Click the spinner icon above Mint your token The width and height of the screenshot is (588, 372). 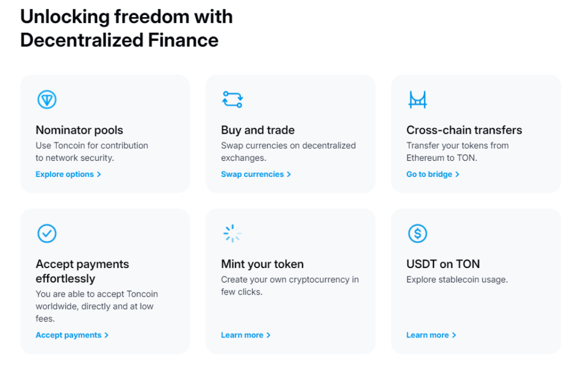tap(233, 233)
